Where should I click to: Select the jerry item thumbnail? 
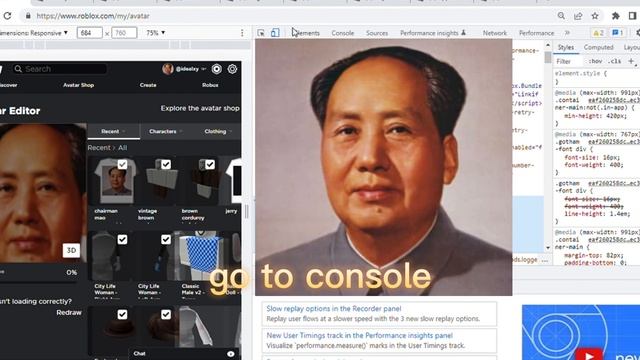coord(232,181)
